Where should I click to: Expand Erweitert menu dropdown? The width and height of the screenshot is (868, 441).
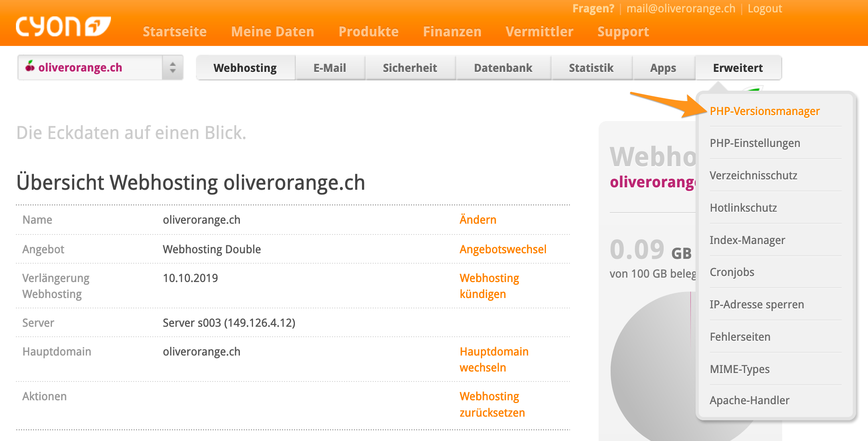(x=737, y=68)
